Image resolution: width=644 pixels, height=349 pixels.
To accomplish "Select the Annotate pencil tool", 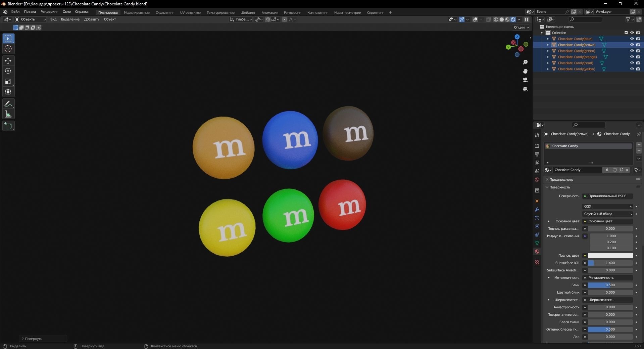I will click(8, 104).
